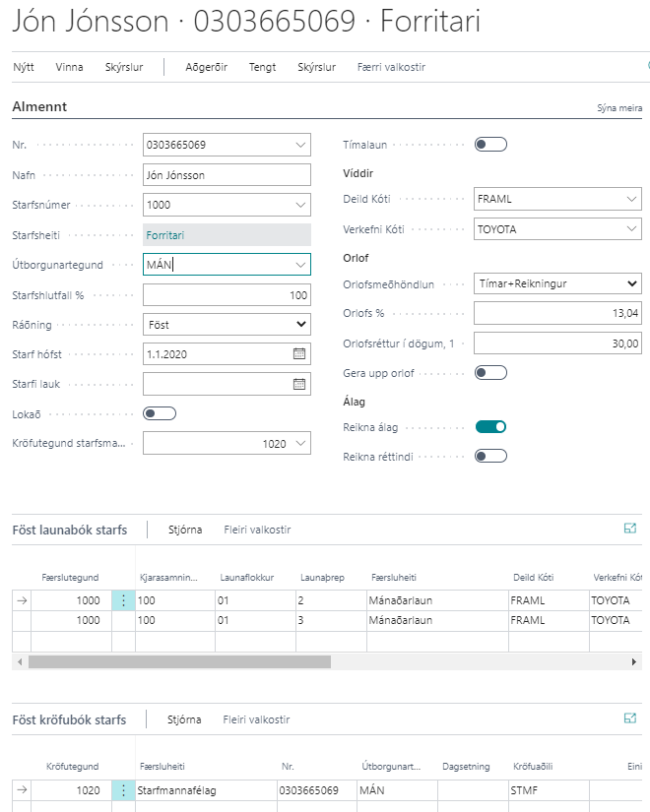
Task: Expand Föst launabók starfs section to full view
Action: pyautogui.click(x=630, y=529)
